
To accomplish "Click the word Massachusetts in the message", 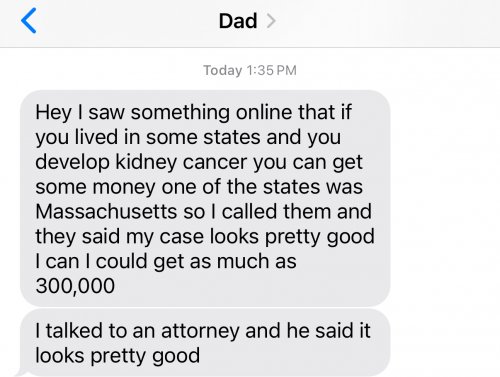I will (x=106, y=211).
